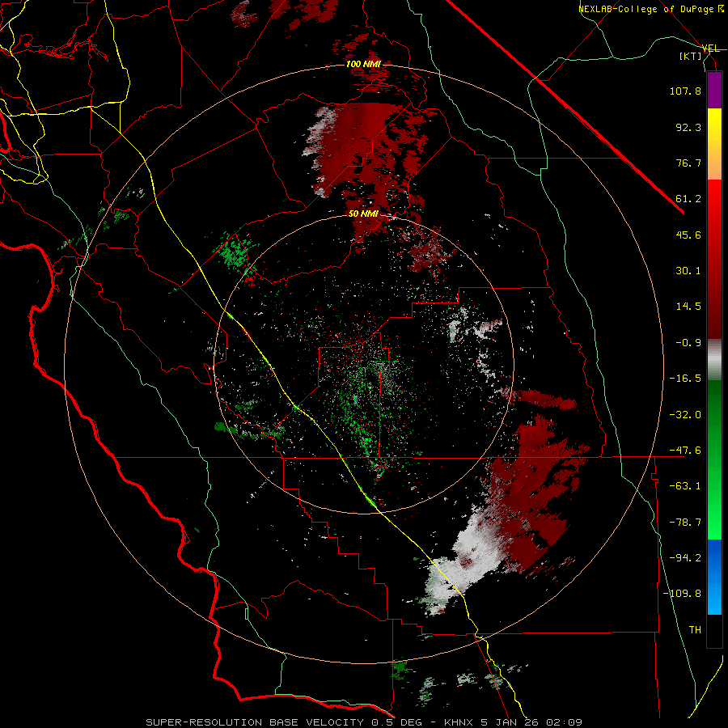
Task: Click the [KT] units label
Action: click(691, 56)
